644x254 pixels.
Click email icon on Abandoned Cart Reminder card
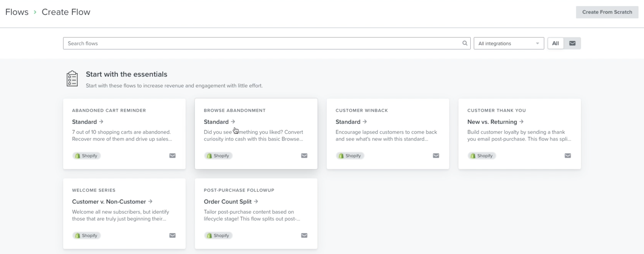172,156
